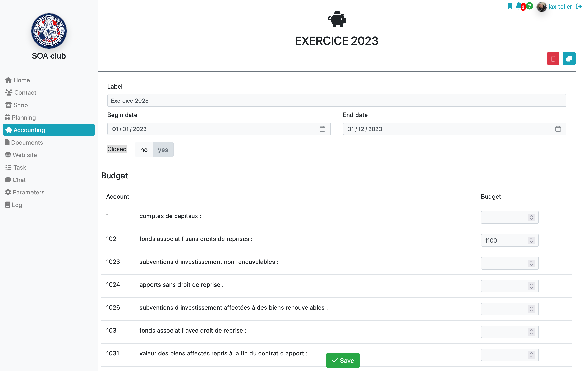
Task: Click the teal duplicate exercise icon
Action: point(569,59)
